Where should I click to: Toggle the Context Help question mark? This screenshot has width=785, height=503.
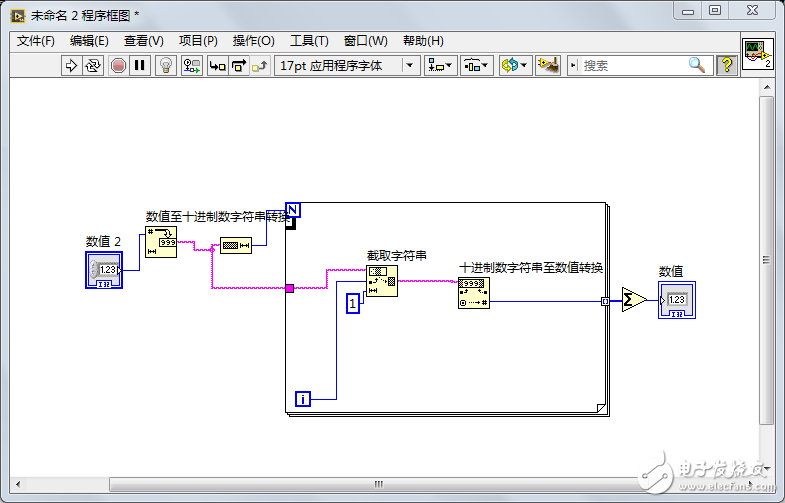click(x=726, y=66)
